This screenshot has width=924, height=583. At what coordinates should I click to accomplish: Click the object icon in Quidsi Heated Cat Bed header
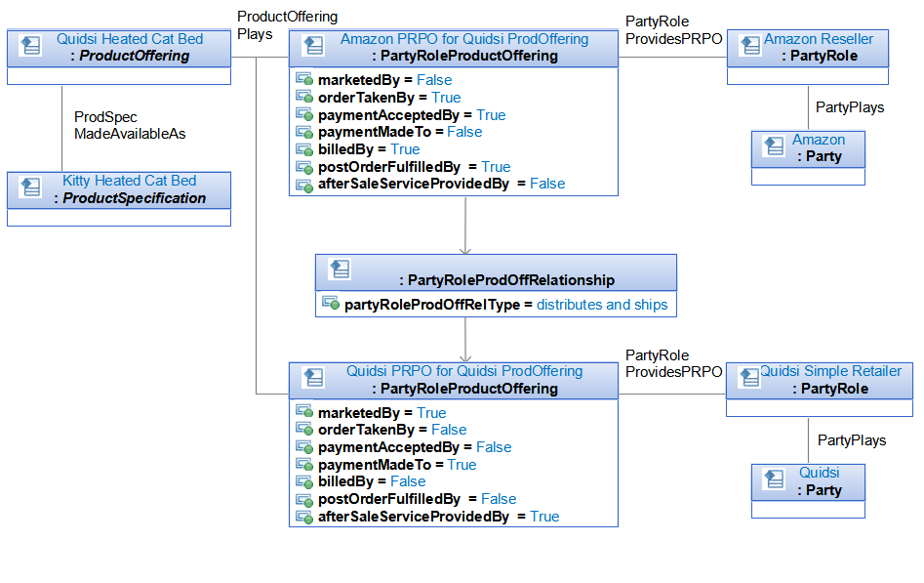(x=29, y=46)
